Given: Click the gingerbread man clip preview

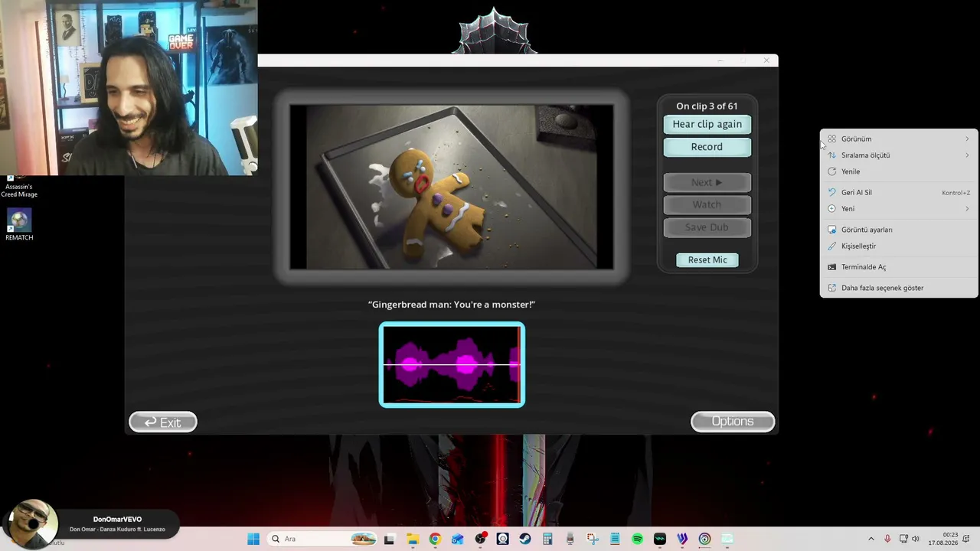Looking at the screenshot, I should coord(452,187).
